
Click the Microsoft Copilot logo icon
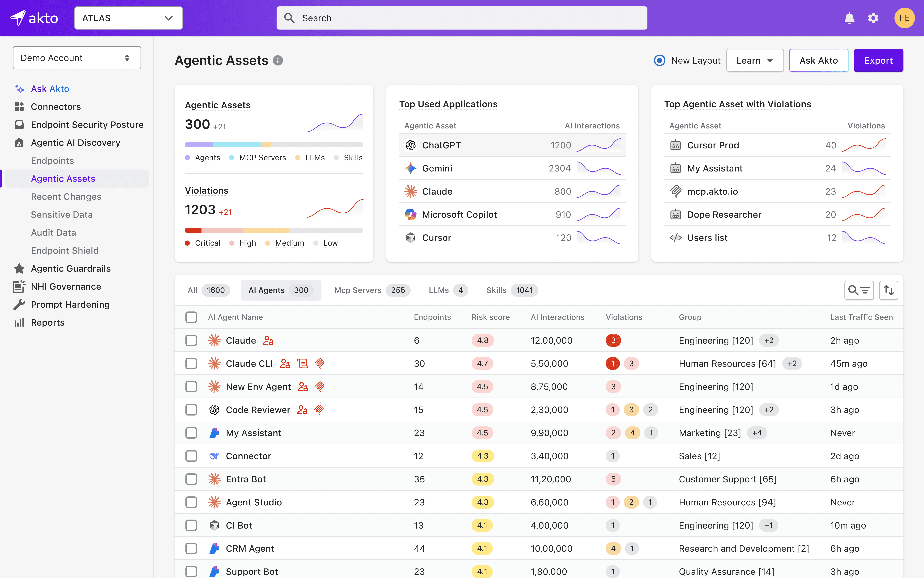[x=411, y=215]
